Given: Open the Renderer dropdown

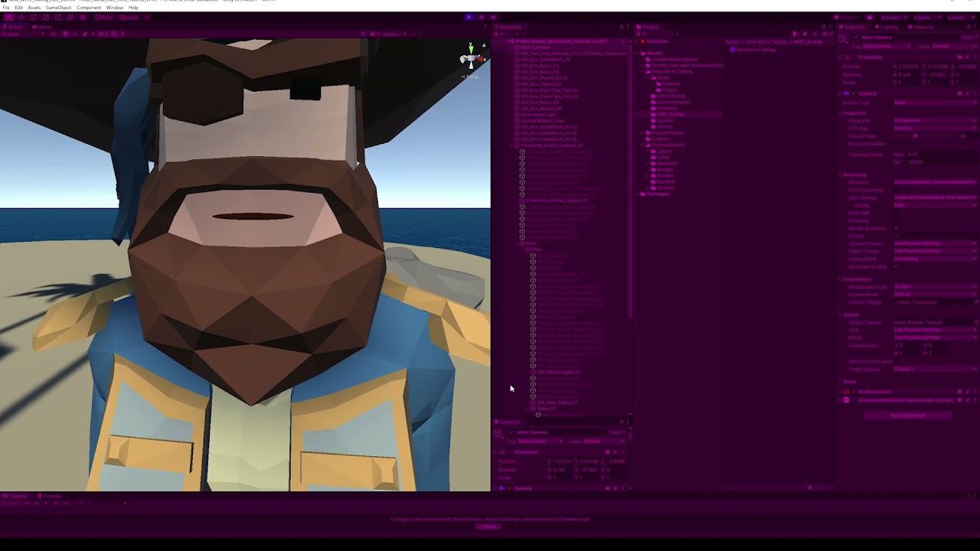Looking at the screenshot, I should (x=935, y=182).
